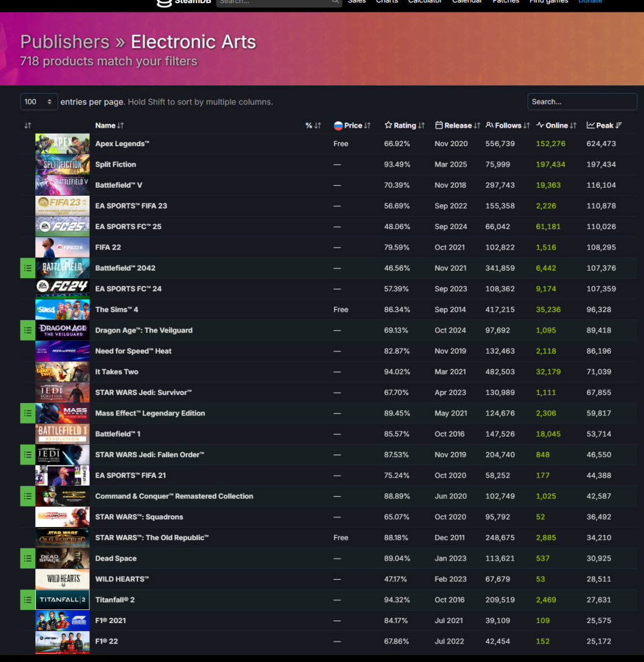The height and width of the screenshot is (662, 644).
Task: Click the Free price in The Sims 4 row
Action: tap(341, 310)
